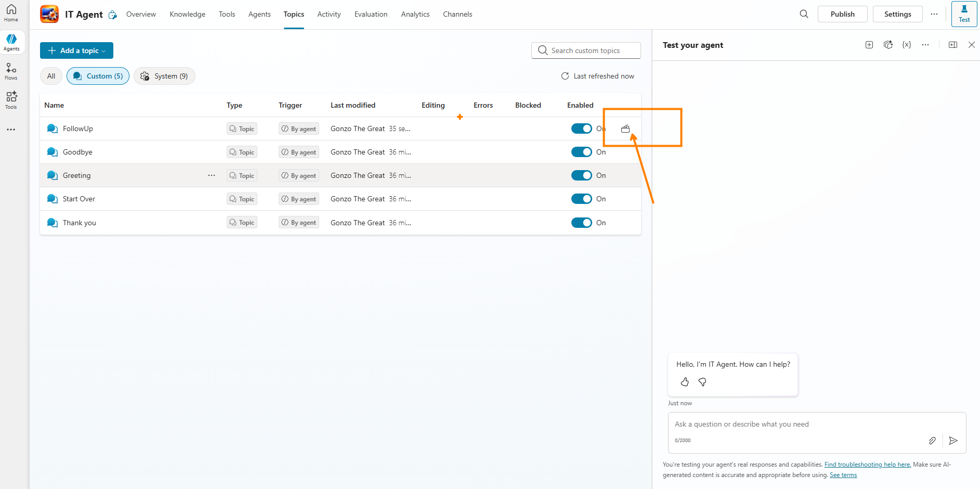
Task: Click the send message arrow icon
Action: pos(953,441)
